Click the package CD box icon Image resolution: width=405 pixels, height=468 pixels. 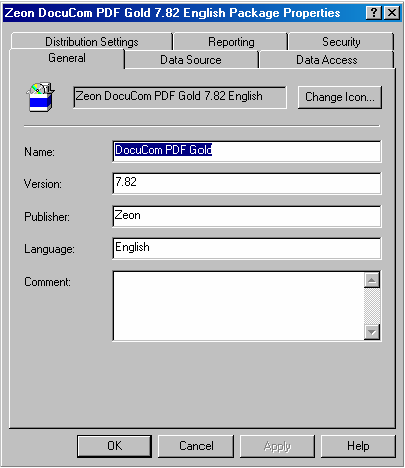tap(40, 97)
